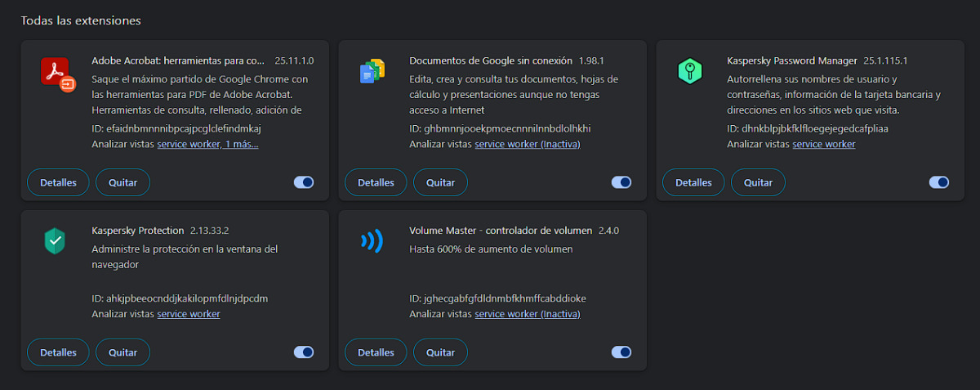The height and width of the screenshot is (390, 980).
Task: Click the Kaspersky Protection shield icon
Action: point(55,241)
